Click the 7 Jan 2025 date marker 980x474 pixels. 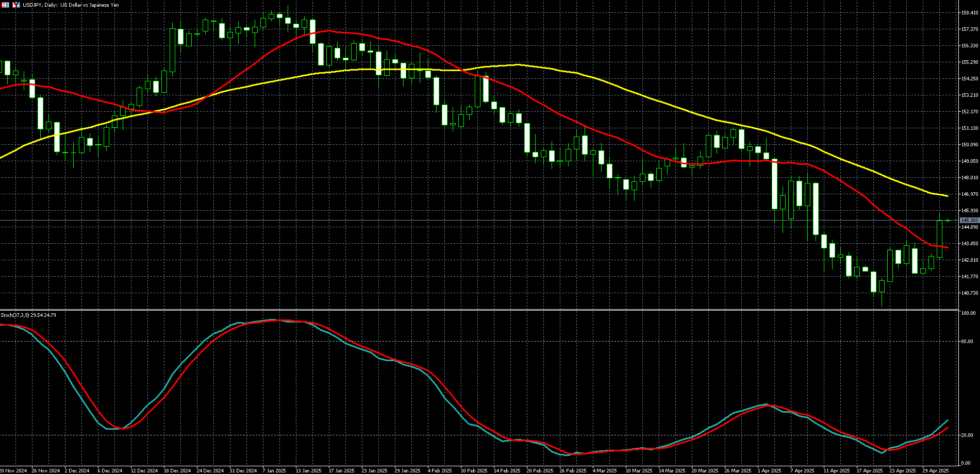(274, 470)
